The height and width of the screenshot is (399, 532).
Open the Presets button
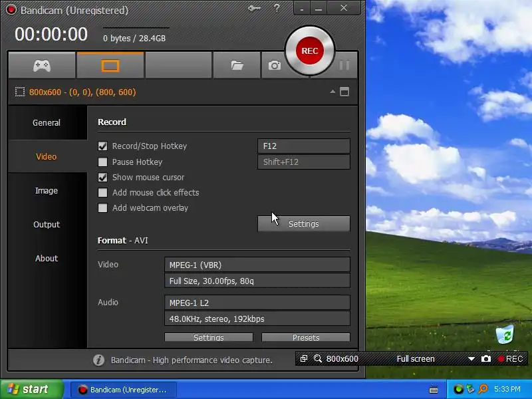pos(306,337)
